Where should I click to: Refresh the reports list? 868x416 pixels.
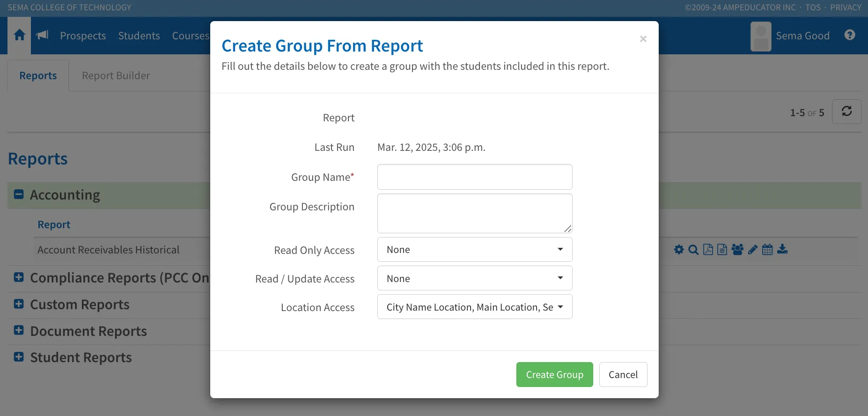click(846, 111)
